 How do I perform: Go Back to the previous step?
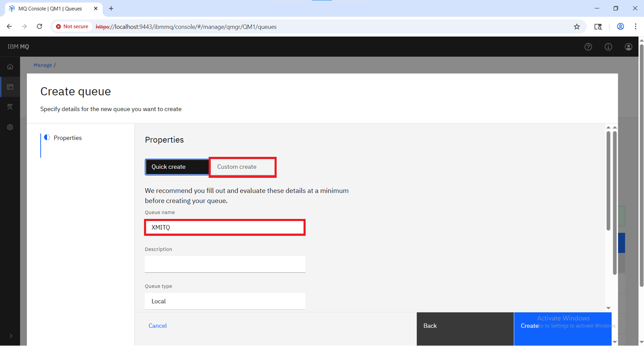click(x=465, y=329)
